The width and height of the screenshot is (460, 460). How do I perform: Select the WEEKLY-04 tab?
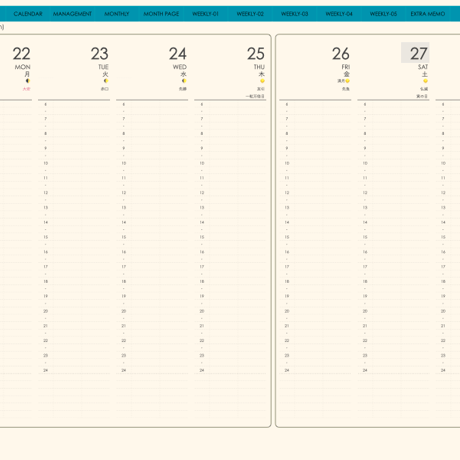(x=339, y=14)
